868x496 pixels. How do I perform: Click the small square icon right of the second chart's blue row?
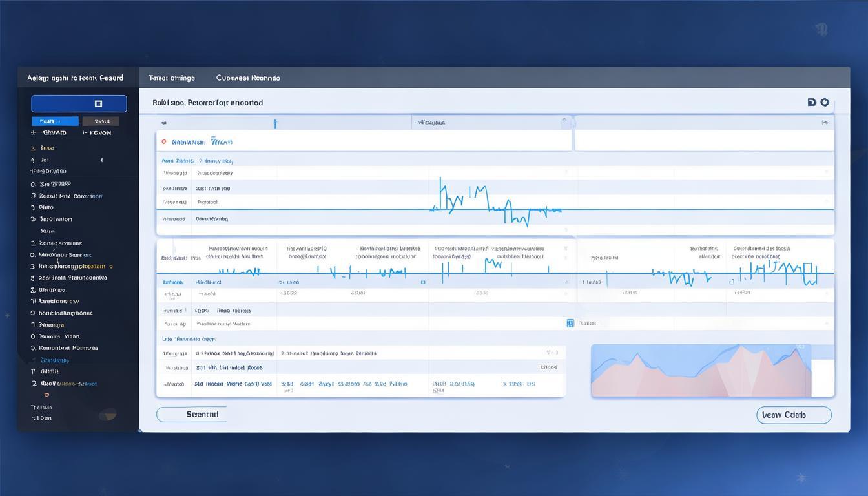point(423,282)
